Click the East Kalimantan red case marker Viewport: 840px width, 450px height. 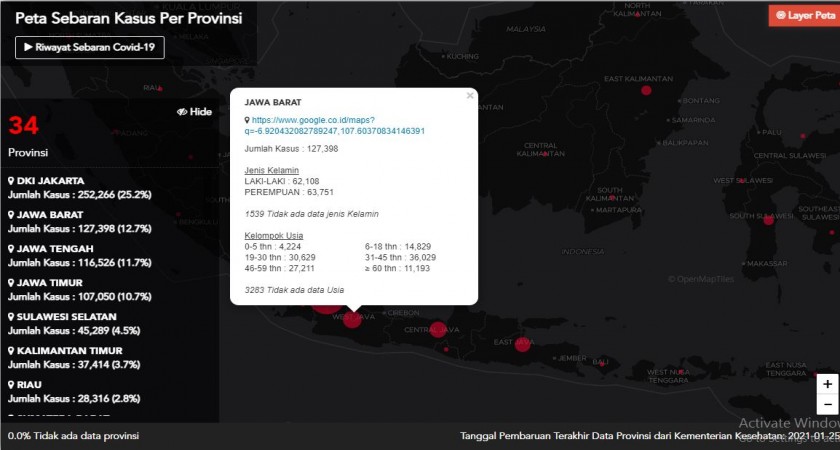tap(646, 90)
